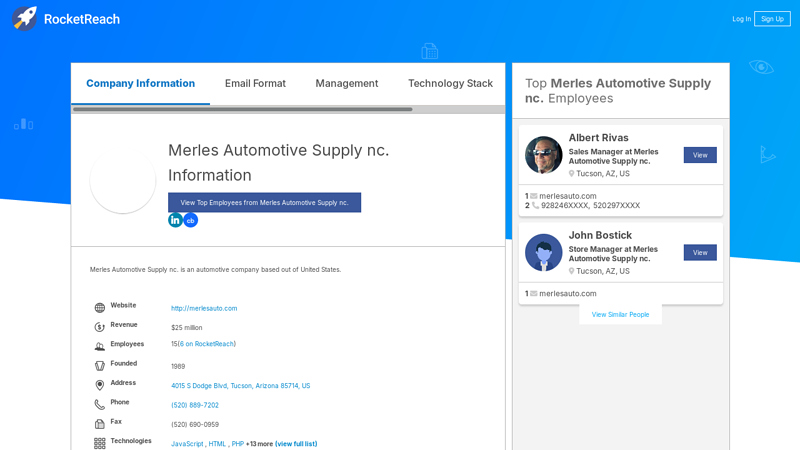The width and height of the screenshot is (800, 450).
Task: Click Albert Rivas email envelope icon
Action: coord(534,196)
